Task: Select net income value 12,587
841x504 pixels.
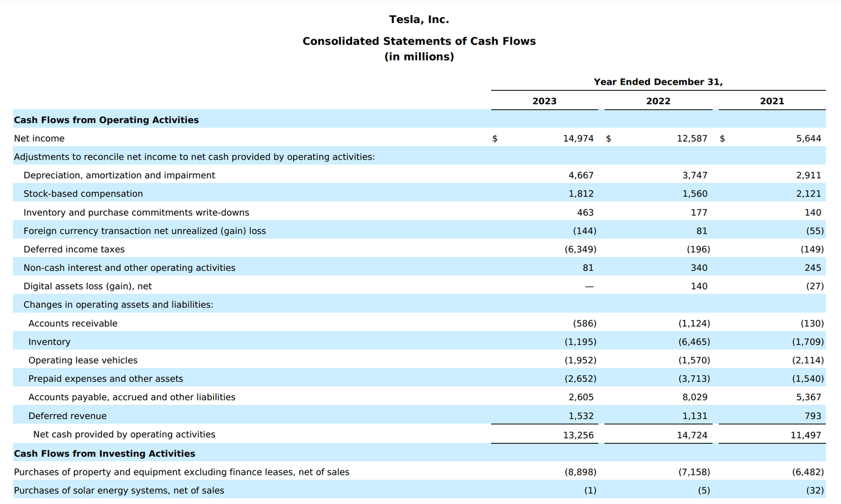Action: pyautogui.click(x=692, y=138)
